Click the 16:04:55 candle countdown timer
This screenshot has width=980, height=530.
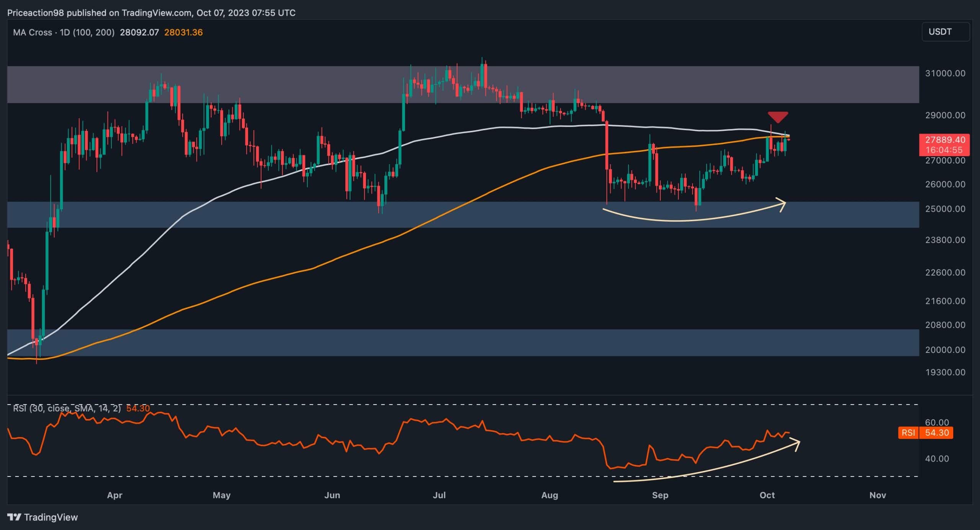[945, 150]
